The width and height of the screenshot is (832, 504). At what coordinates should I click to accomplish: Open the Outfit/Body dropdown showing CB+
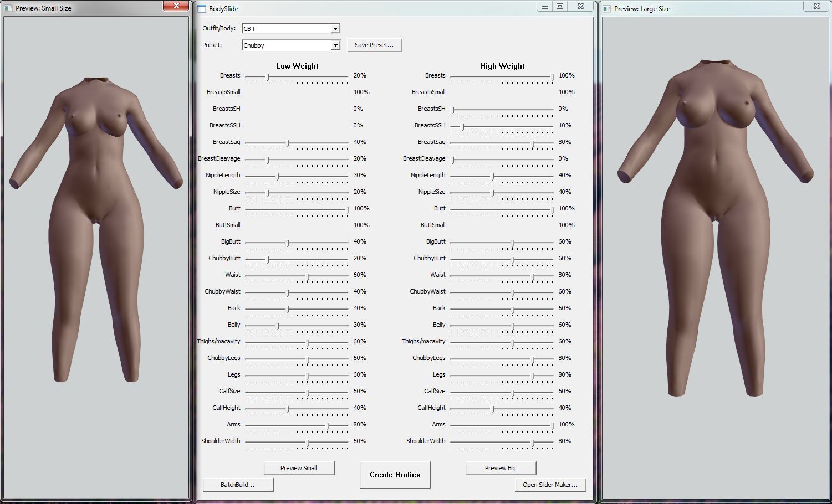pyautogui.click(x=291, y=28)
